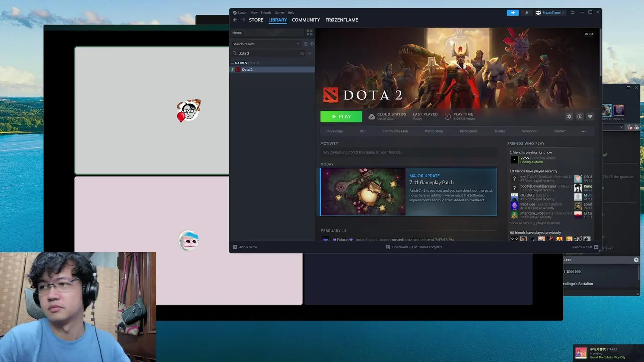Open friend OG.DIAZ in the recently played list
The height and width of the screenshot is (362, 644).
pos(541,197)
